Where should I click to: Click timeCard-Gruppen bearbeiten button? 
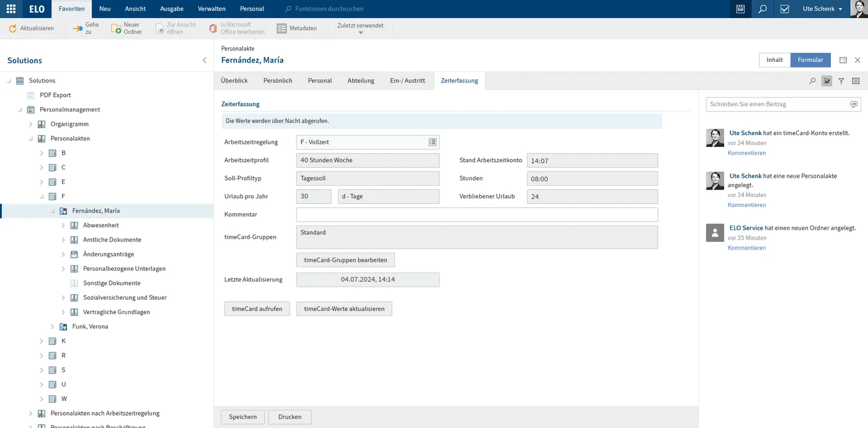pyautogui.click(x=345, y=260)
